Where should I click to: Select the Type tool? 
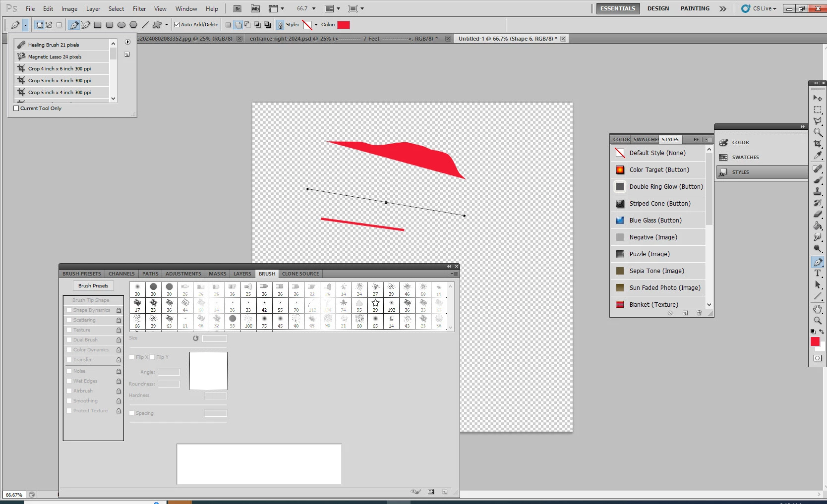(x=818, y=273)
